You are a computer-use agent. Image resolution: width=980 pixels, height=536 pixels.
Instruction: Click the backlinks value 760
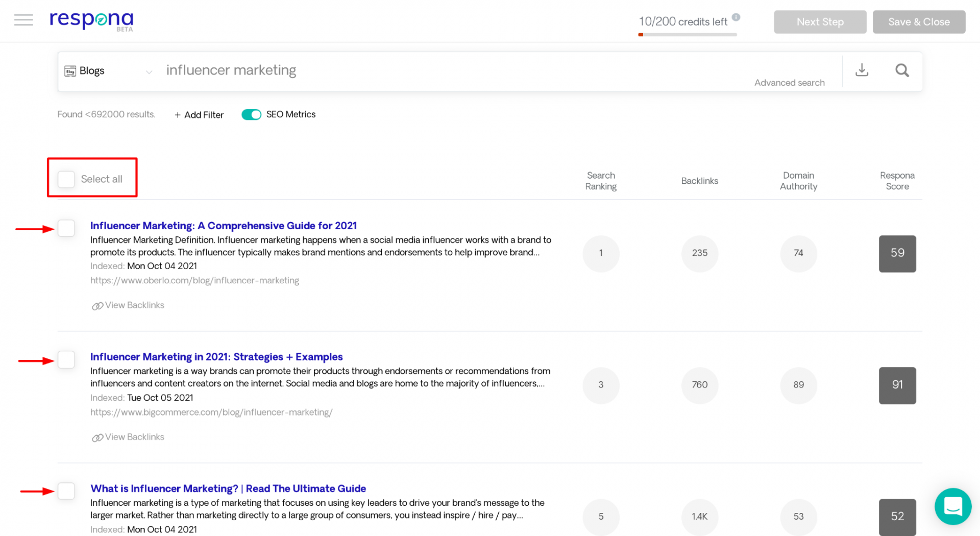coord(699,385)
